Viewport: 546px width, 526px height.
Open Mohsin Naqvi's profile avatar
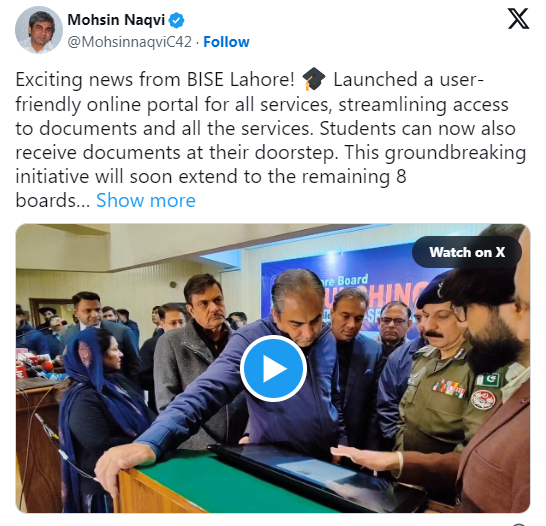39,30
